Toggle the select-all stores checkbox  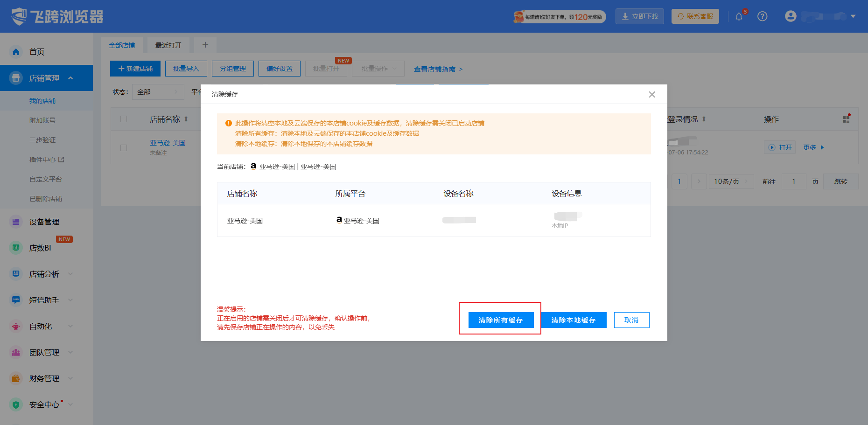click(x=124, y=119)
